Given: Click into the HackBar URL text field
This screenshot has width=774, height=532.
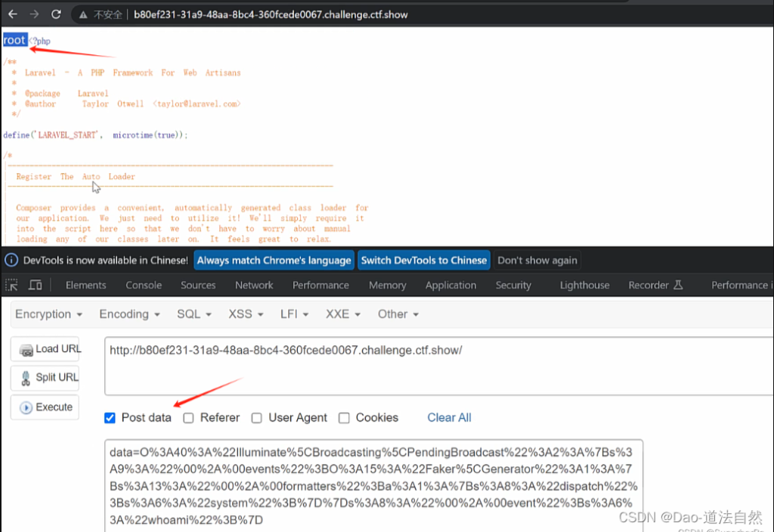Looking at the screenshot, I should click(x=439, y=366).
